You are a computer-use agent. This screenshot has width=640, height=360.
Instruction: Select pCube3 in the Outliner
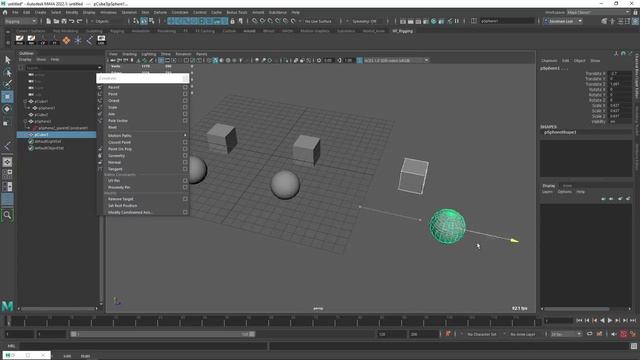click(x=56, y=135)
